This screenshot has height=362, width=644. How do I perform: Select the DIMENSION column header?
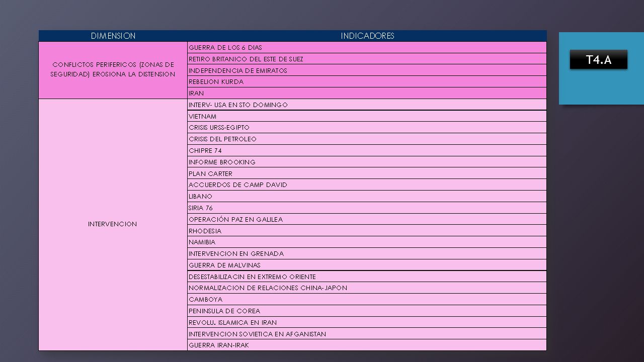(x=113, y=36)
